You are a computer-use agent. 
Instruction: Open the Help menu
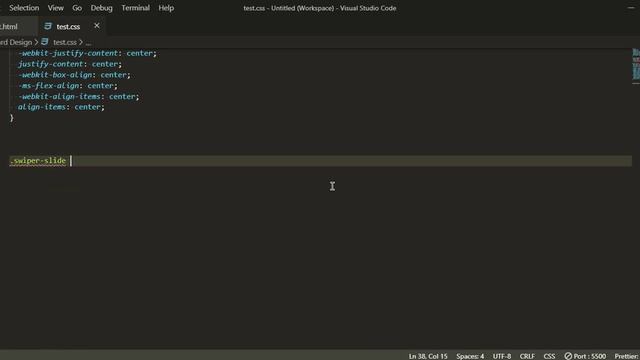pyautogui.click(x=166, y=8)
